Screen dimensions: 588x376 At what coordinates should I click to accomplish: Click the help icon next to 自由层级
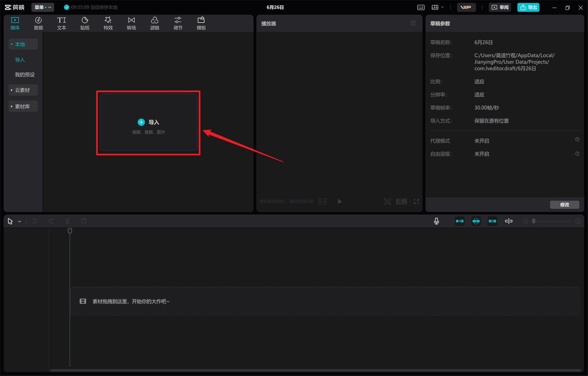click(577, 154)
